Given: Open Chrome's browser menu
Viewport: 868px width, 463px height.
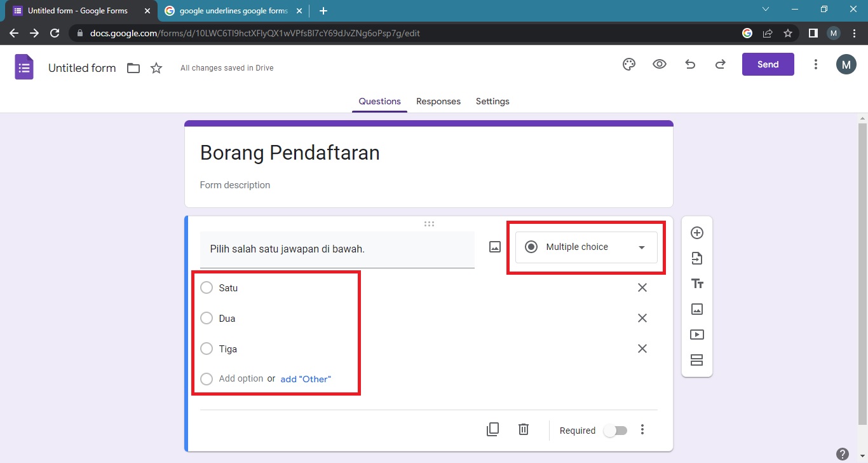Looking at the screenshot, I should click(854, 32).
